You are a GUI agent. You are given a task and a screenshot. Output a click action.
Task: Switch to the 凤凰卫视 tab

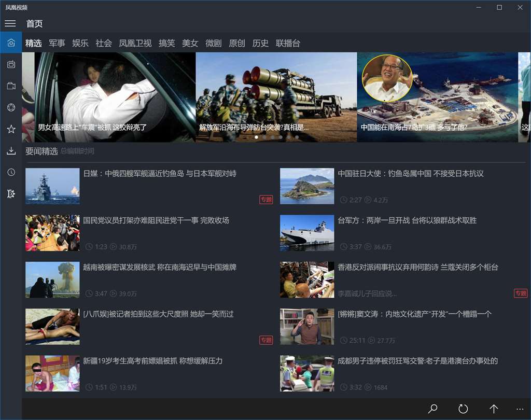tap(135, 44)
